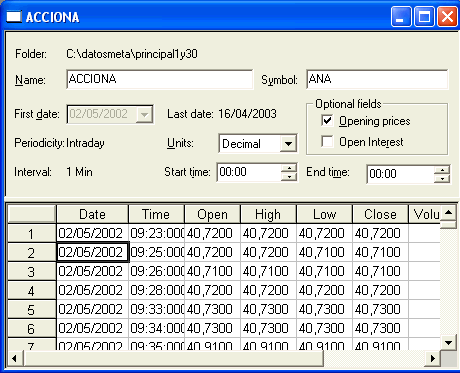
Task: Click the High cell 40,7200 in row 4
Action: (268, 290)
